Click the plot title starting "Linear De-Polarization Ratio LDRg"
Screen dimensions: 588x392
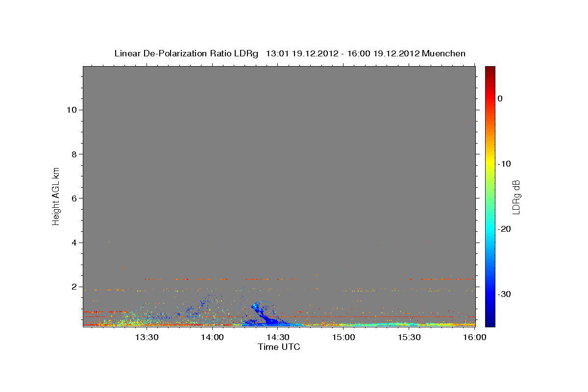pos(290,53)
